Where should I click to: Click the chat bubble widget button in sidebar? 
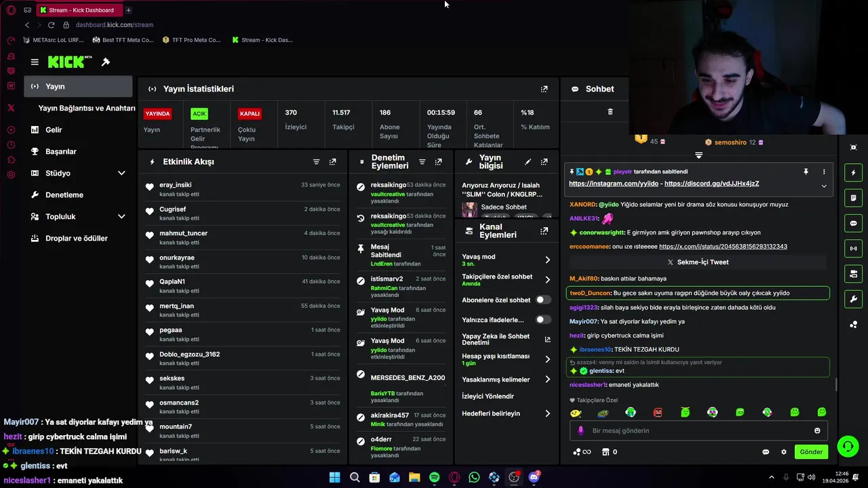click(853, 223)
